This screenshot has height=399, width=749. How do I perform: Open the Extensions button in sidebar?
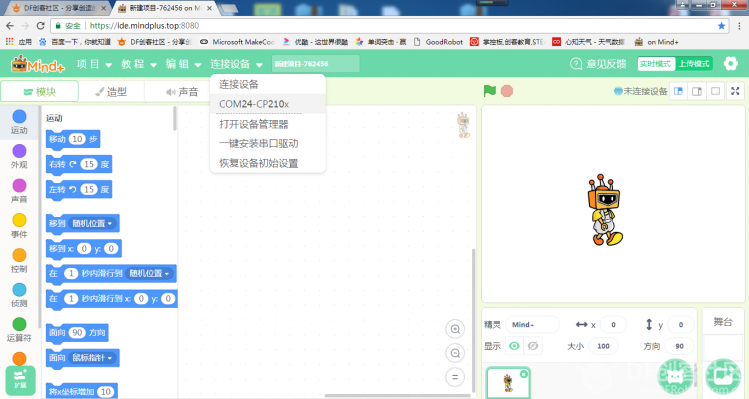[x=20, y=380]
